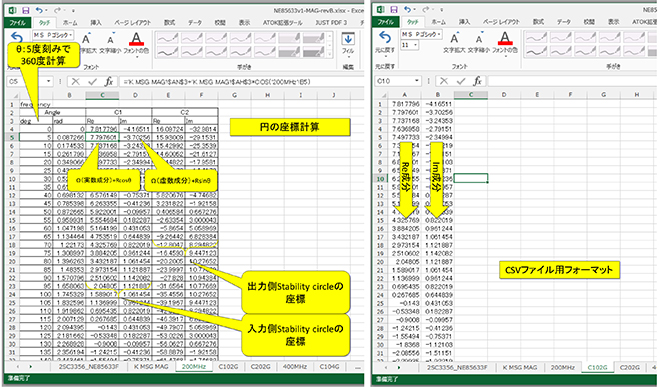
Task: Select the 200MHz sheet tab in right window
Action: (x=562, y=367)
